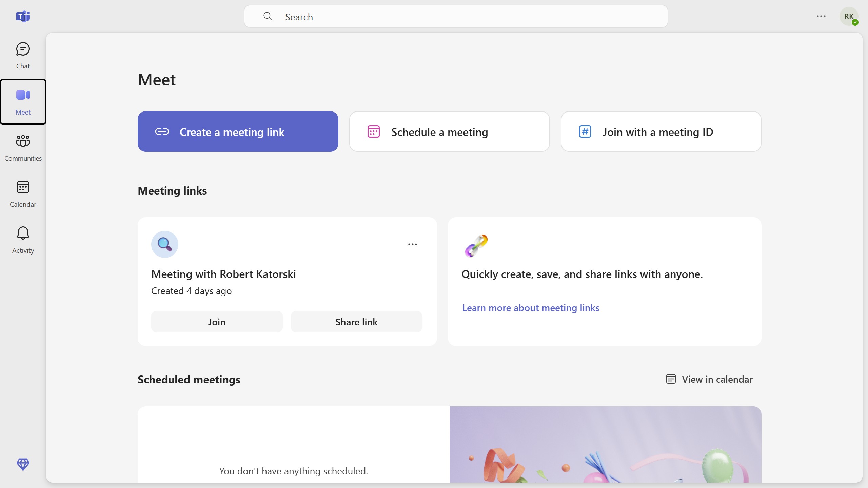Open Calendar from the sidebar
The height and width of the screenshot is (488, 868).
(23, 194)
